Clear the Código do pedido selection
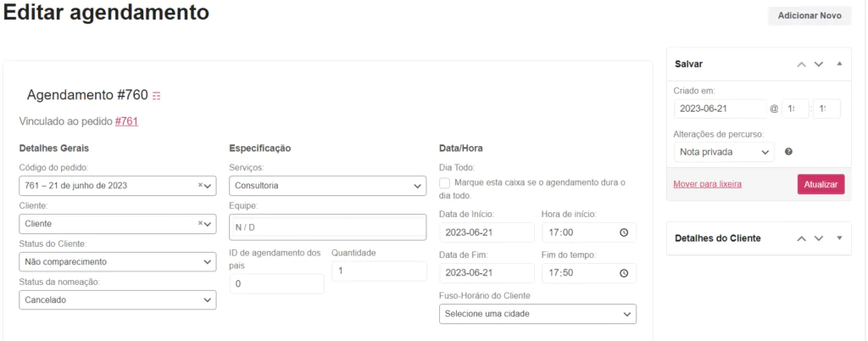 pyautogui.click(x=200, y=185)
